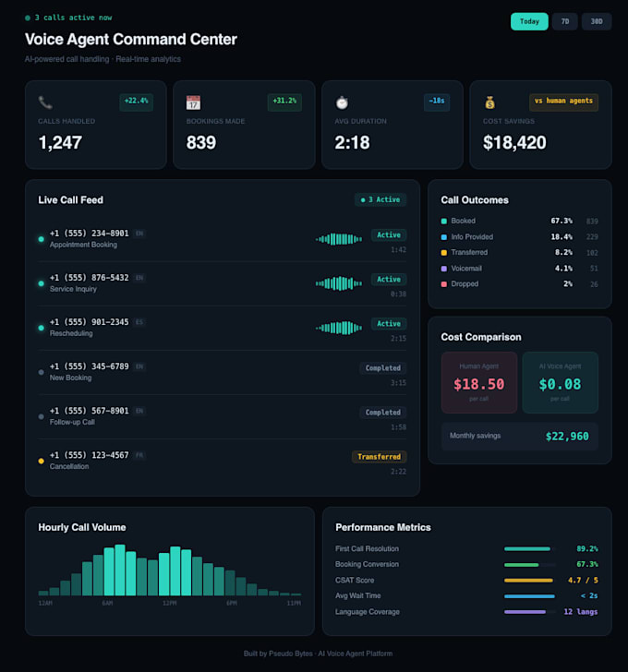This screenshot has width=628, height=672.
Task: Click the Built by Pseudo Bytes footer text
Action: pyautogui.click(x=318, y=654)
